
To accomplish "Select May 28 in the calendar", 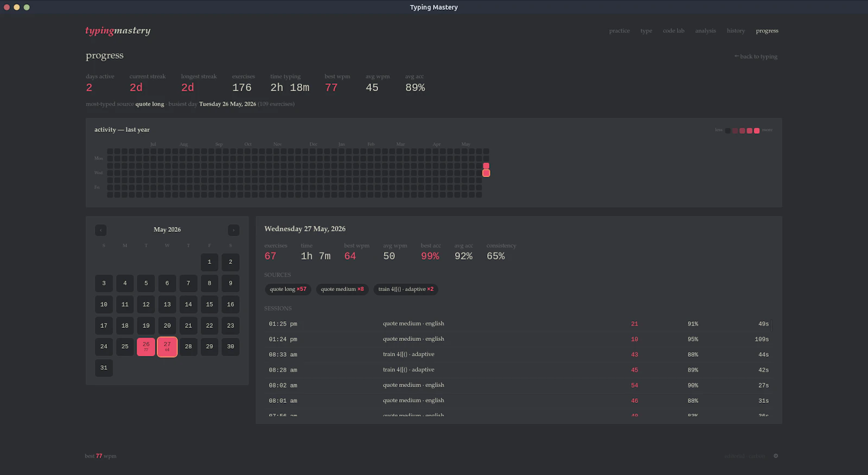I will point(188,346).
